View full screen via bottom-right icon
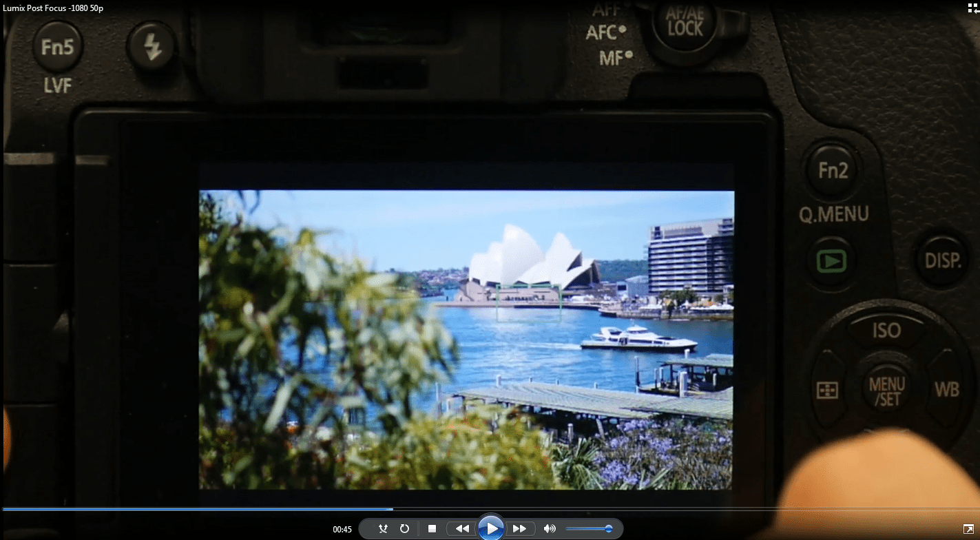Viewport: 980px width, 540px height. pyautogui.click(x=968, y=528)
